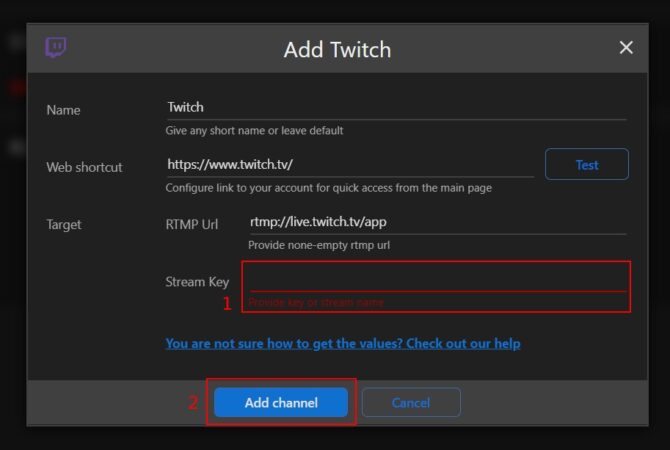Click the 'Stream Key' label
Image resolution: width=670 pixels, height=450 pixels.
pos(197,282)
